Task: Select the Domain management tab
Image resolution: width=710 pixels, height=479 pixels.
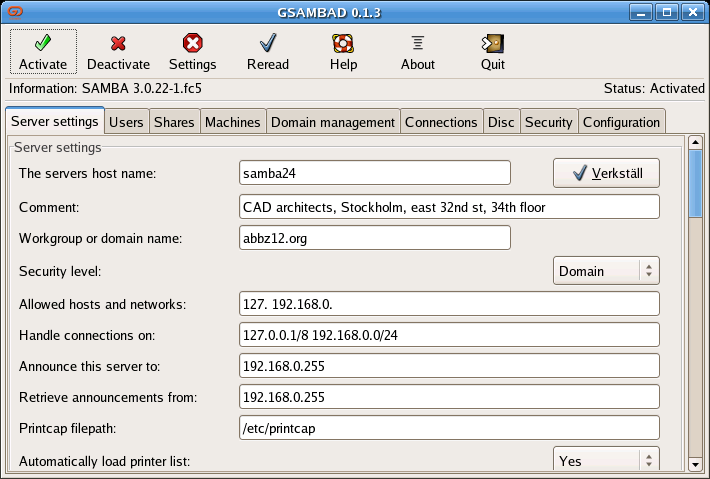Action: click(x=333, y=122)
